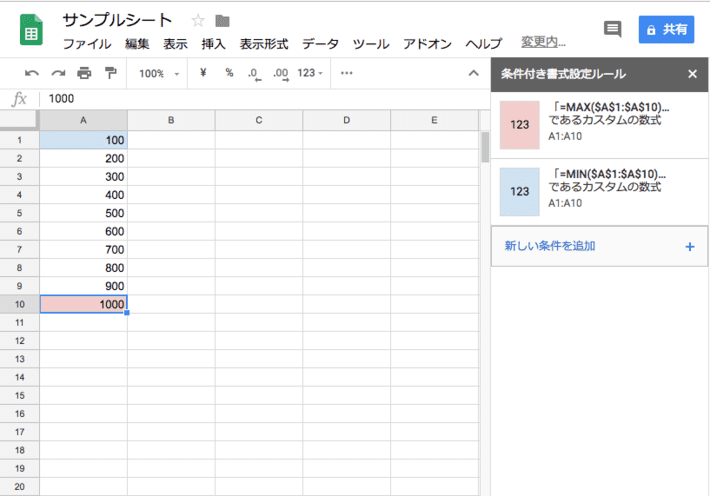Open the comments speech bubble icon

[x=613, y=30]
